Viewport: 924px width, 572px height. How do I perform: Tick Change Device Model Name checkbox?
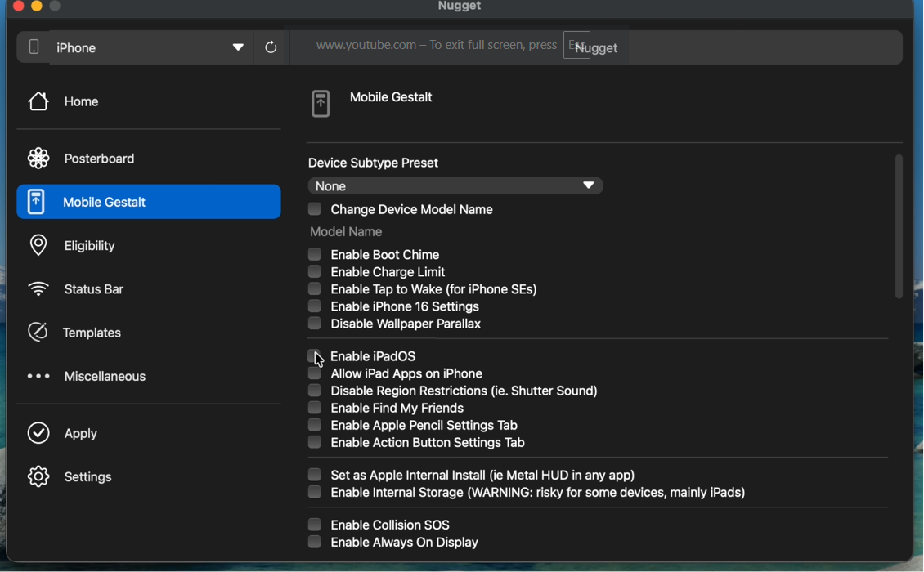click(x=315, y=208)
